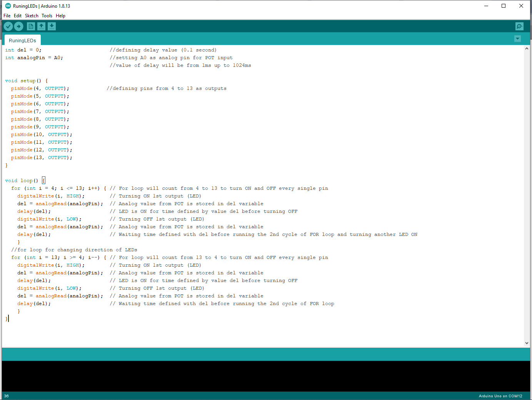Click 'pinMode(8, OUTPUT);' line
532x400 pixels.
[40, 119]
